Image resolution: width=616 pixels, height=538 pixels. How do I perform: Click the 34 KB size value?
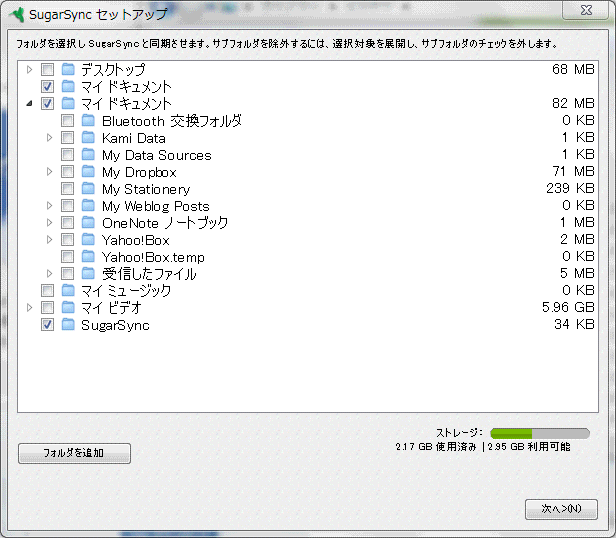[x=574, y=324]
